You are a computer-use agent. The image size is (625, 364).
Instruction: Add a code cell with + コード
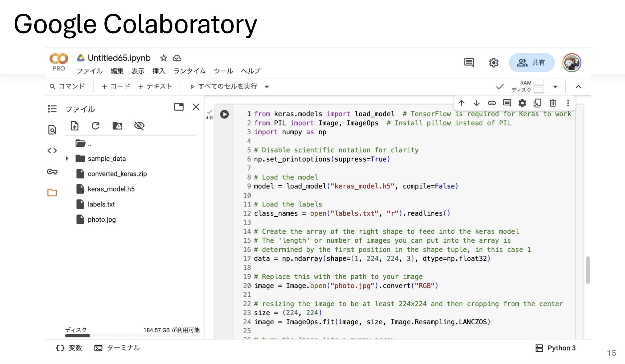coord(116,86)
